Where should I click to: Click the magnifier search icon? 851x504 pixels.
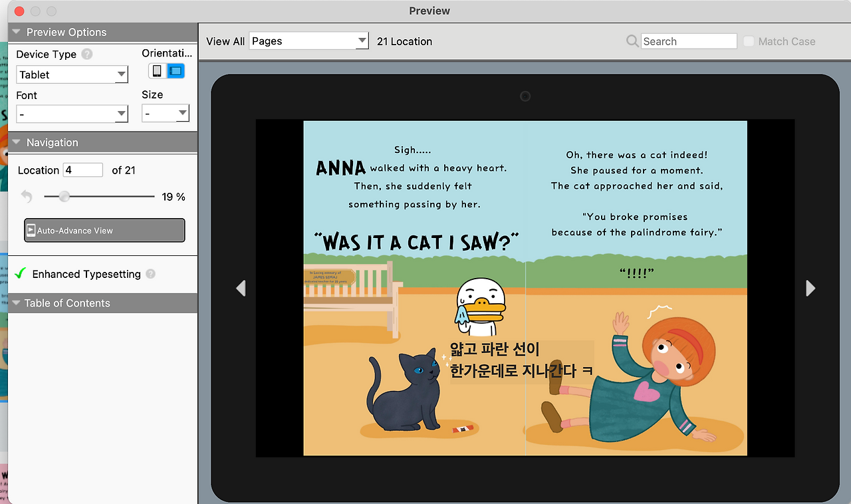[x=632, y=41]
